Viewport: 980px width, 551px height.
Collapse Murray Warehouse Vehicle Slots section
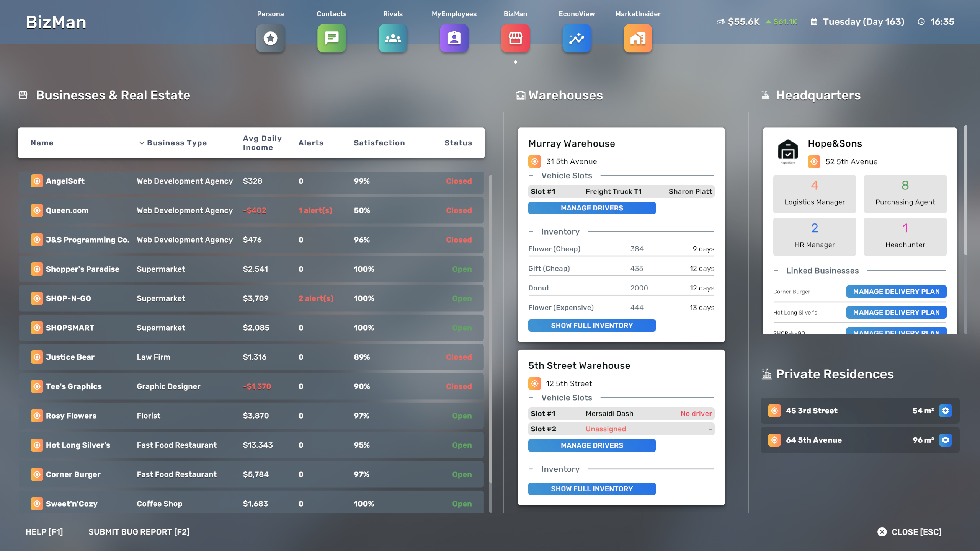(x=531, y=176)
